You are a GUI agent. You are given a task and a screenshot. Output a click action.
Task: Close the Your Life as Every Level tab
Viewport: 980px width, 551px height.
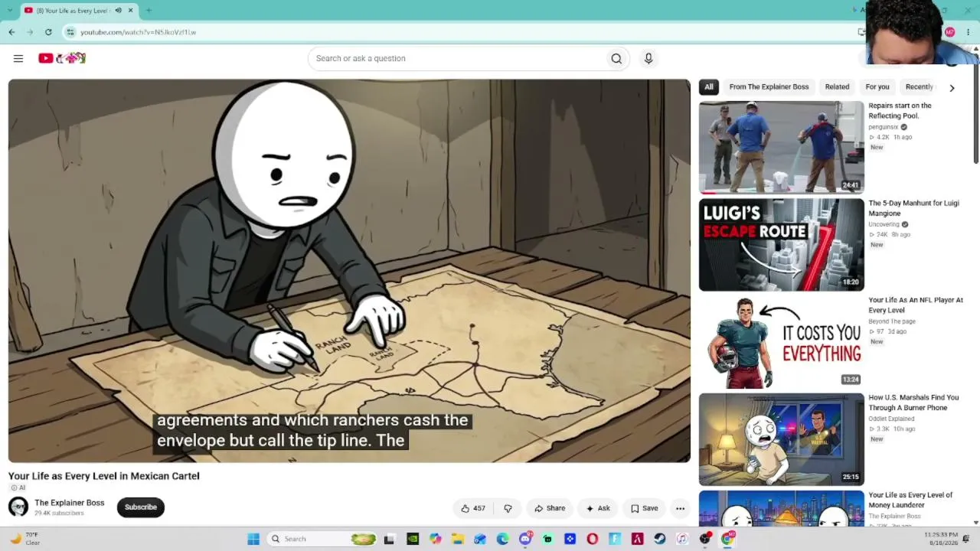pos(130,11)
